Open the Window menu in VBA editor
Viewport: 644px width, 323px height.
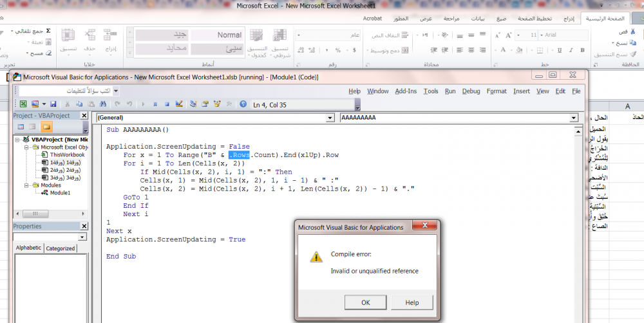(378, 91)
